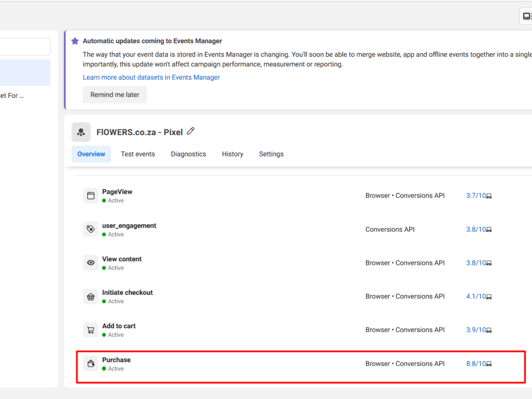Image resolution: width=532 pixels, height=399 pixels.
Task: Open the Diagnostics tab
Action: pyautogui.click(x=188, y=154)
